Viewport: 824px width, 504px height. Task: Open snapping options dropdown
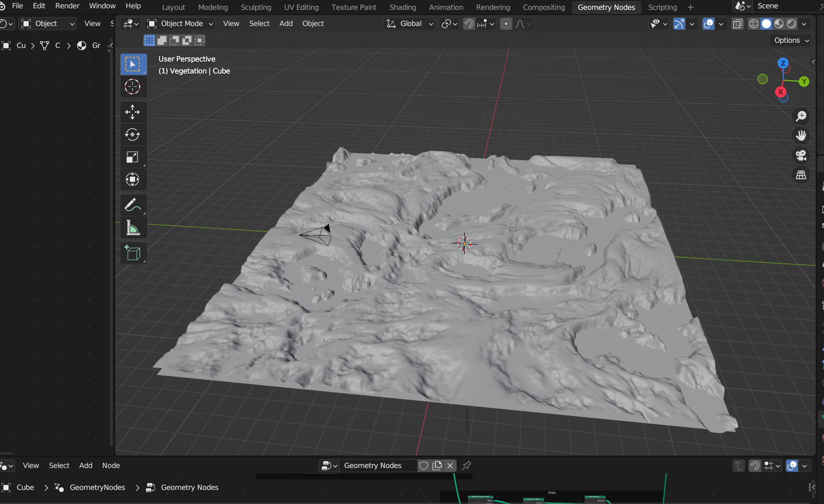(x=486, y=24)
